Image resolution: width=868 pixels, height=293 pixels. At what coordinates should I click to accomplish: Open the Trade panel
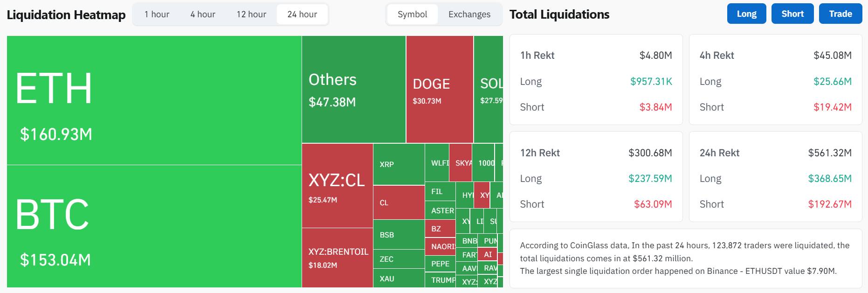pyautogui.click(x=840, y=14)
